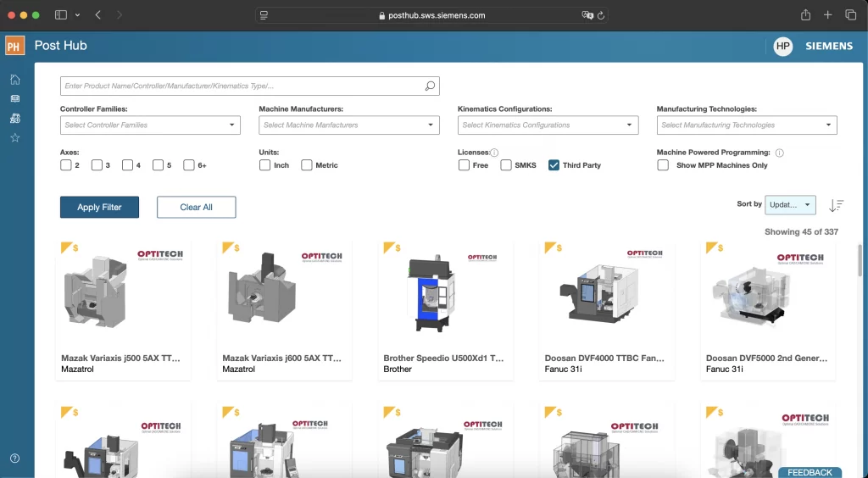
Task: Check the Free license checkbox
Action: [x=464, y=165]
